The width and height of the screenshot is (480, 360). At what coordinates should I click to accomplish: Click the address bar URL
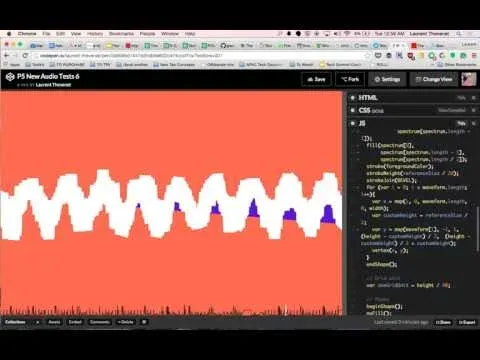point(131,56)
